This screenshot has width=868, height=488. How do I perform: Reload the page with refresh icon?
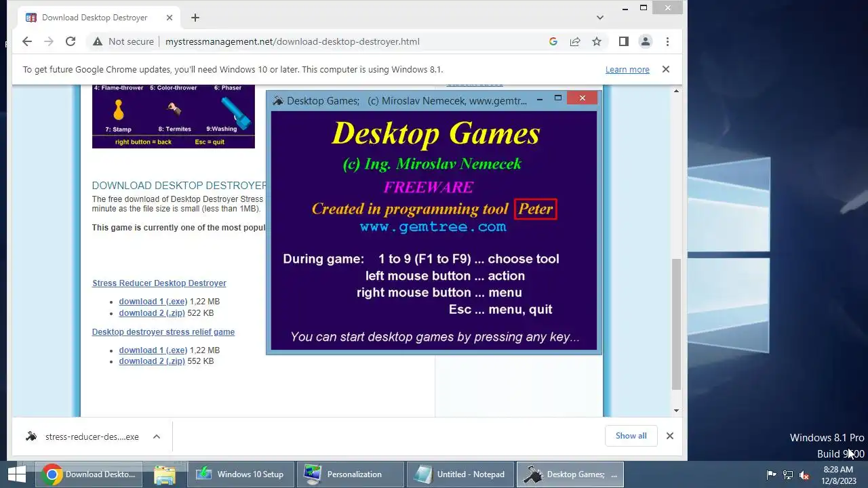71,41
